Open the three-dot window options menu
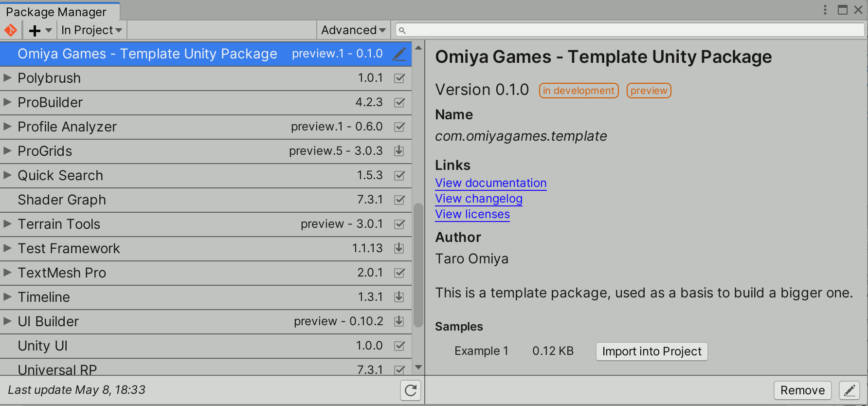This screenshot has width=868, height=406. click(x=825, y=10)
